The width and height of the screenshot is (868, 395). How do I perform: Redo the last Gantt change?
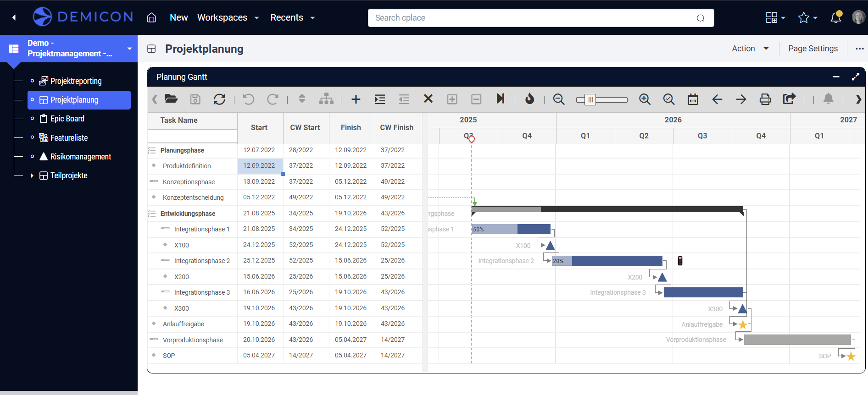pos(273,99)
